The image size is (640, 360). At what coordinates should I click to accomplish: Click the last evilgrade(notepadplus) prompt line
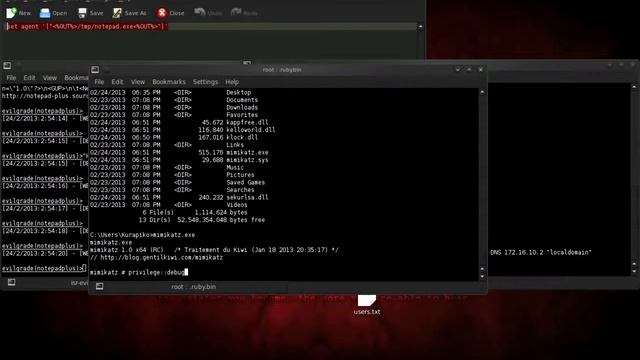click(44, 268)
